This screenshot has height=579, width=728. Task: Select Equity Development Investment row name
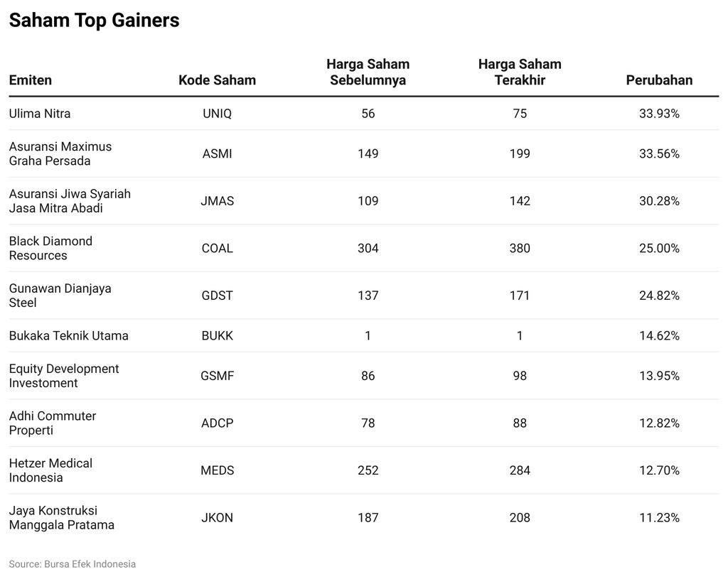coord(64,376)
